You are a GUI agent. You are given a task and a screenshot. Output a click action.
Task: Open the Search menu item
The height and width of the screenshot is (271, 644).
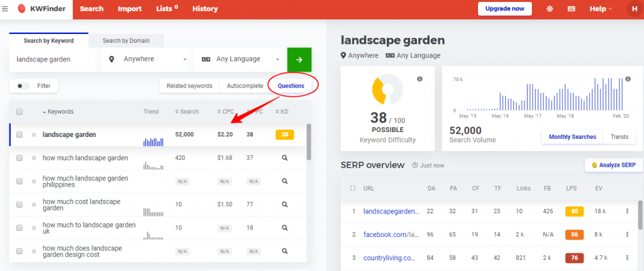pos(92,9)
